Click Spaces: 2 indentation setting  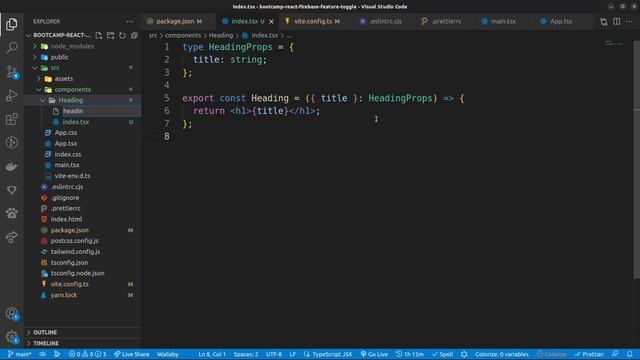[x=246, y=354]
